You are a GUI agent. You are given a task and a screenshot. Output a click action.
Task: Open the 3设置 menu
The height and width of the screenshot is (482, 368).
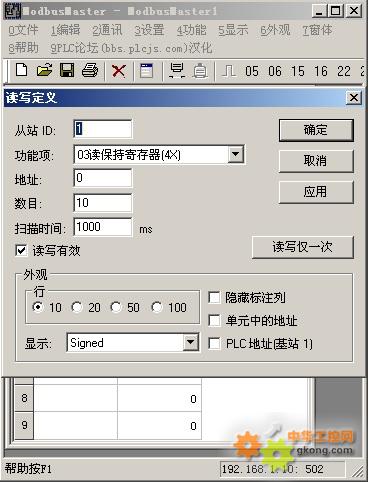point(149,30)
